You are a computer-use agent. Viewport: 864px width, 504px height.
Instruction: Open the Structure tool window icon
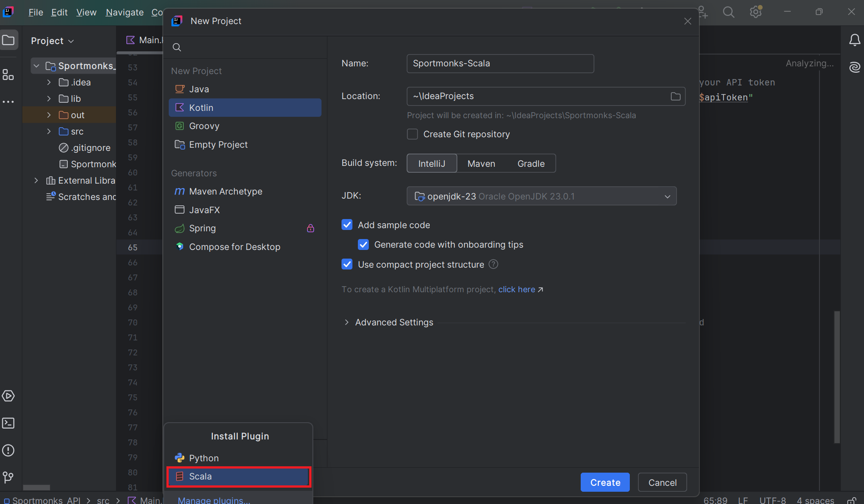point(8,75)
